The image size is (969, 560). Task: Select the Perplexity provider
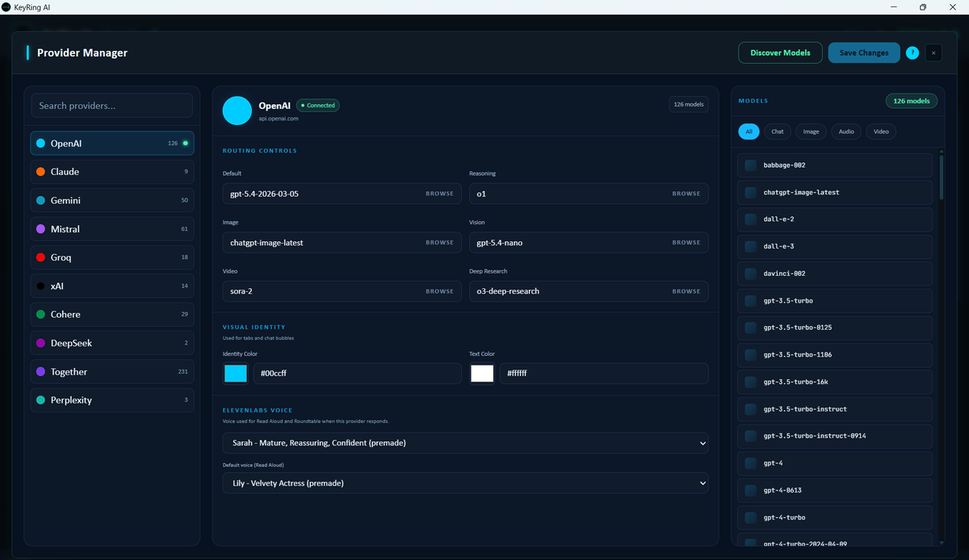click(112, 400)
